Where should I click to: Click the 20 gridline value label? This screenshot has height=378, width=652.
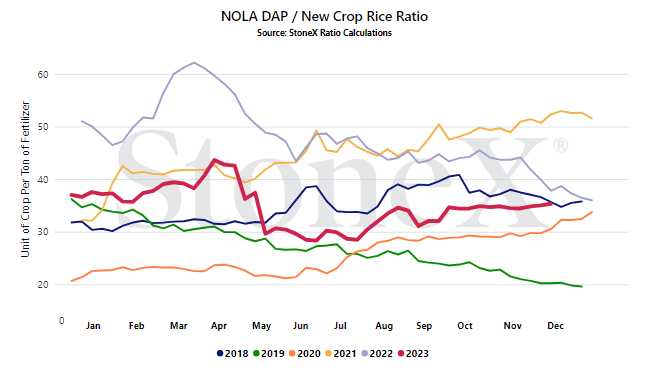point(43,285)
